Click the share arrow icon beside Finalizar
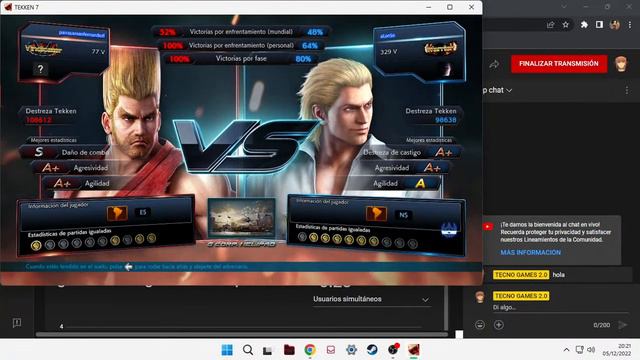 [494, 64]
